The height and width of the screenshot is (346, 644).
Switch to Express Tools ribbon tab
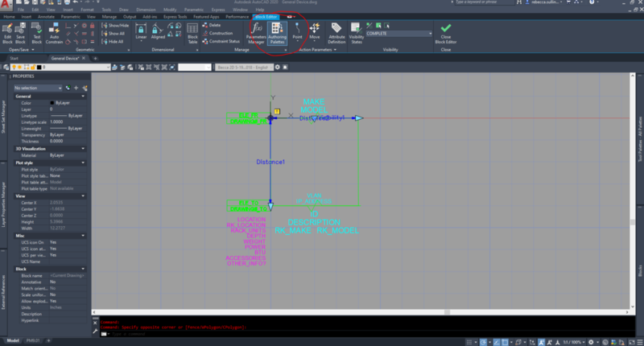175,17
